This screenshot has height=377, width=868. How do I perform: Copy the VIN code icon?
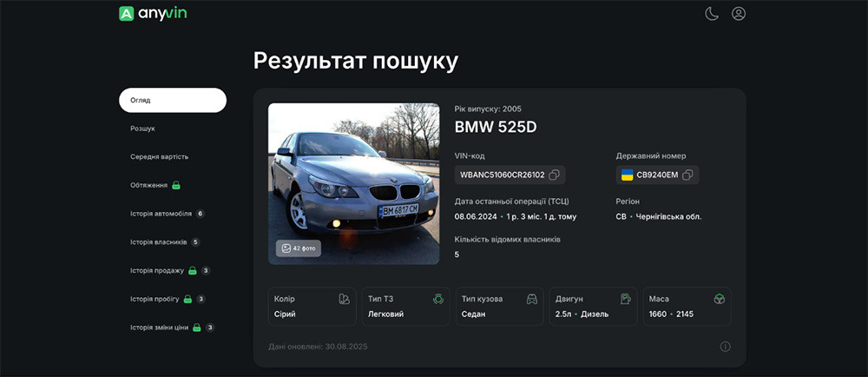[554, 175]
